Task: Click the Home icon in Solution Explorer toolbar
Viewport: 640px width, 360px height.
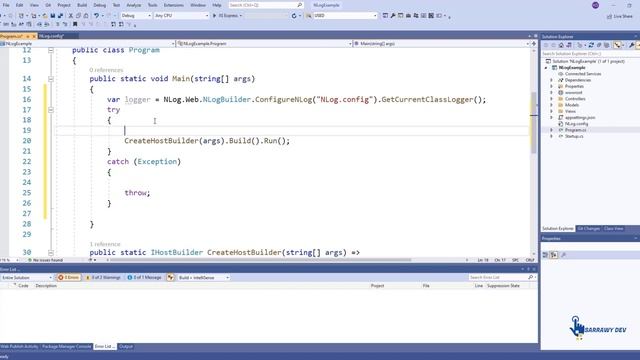Action: pyautogui.click(x=561, y=45)
